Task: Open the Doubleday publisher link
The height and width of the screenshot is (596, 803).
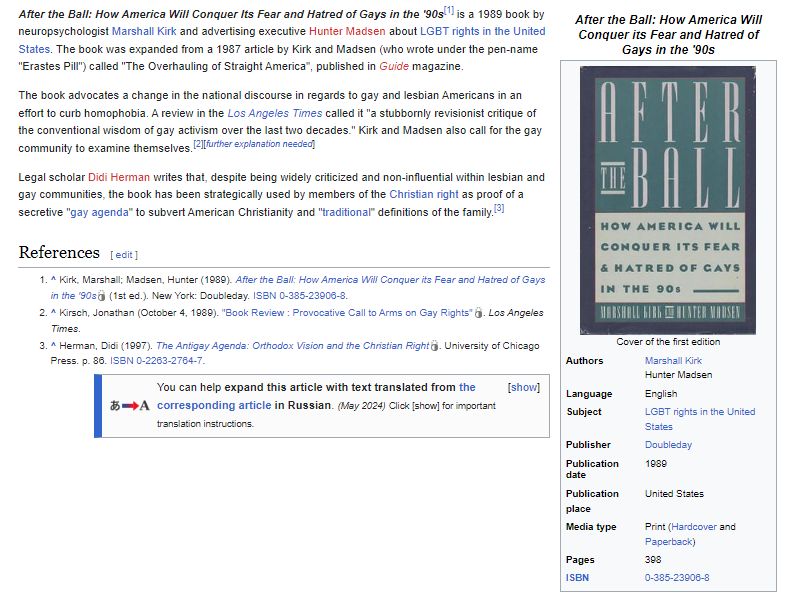Action: pyautogui.click(x=668, y=445)
